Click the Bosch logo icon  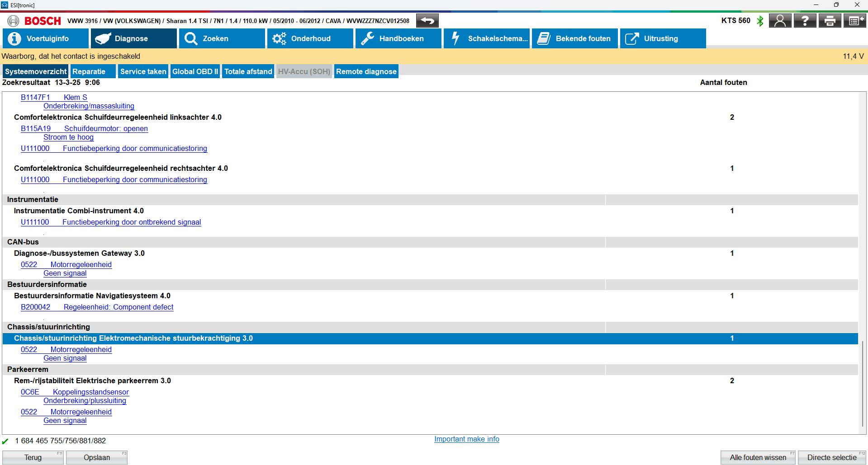tap(13, 21)
